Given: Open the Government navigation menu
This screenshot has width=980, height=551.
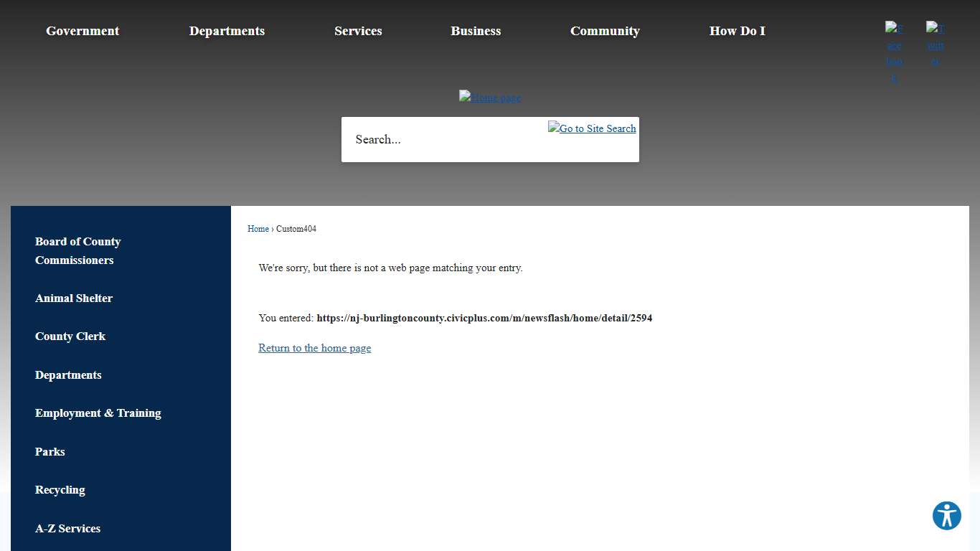Looking at the screenshot, I should [82, 31].
